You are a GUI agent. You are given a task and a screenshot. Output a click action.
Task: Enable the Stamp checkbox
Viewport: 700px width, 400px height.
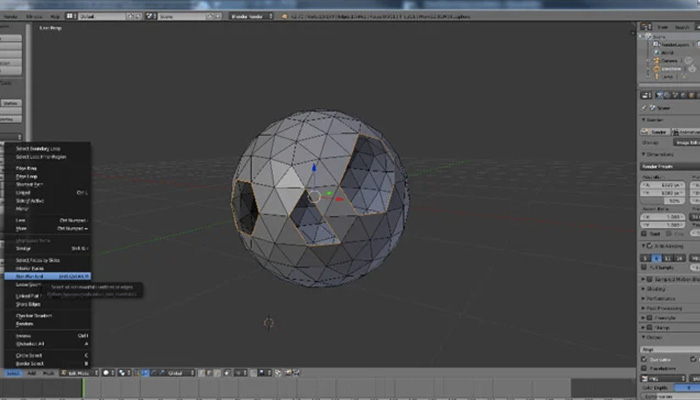pyautogui.click(x=650, y=328)
